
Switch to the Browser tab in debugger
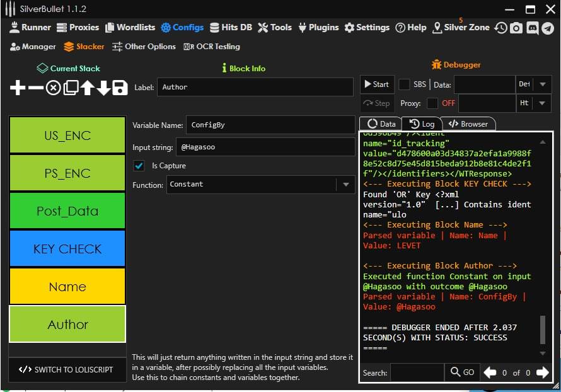pyautogui.click(x=468, y=124)
